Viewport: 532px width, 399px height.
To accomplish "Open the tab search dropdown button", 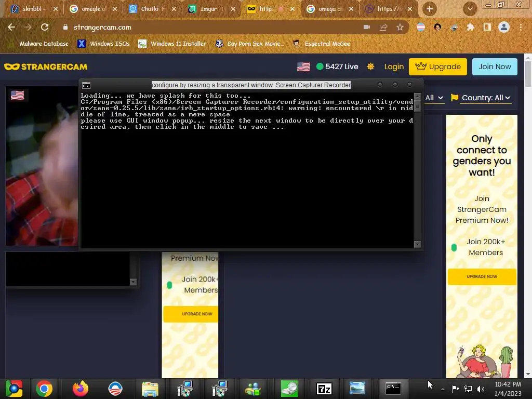I will [x=470, y=9].
